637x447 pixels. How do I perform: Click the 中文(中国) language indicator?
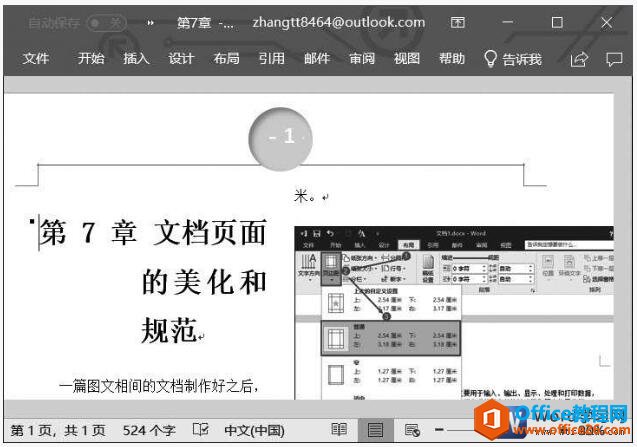tap(254, 430)
